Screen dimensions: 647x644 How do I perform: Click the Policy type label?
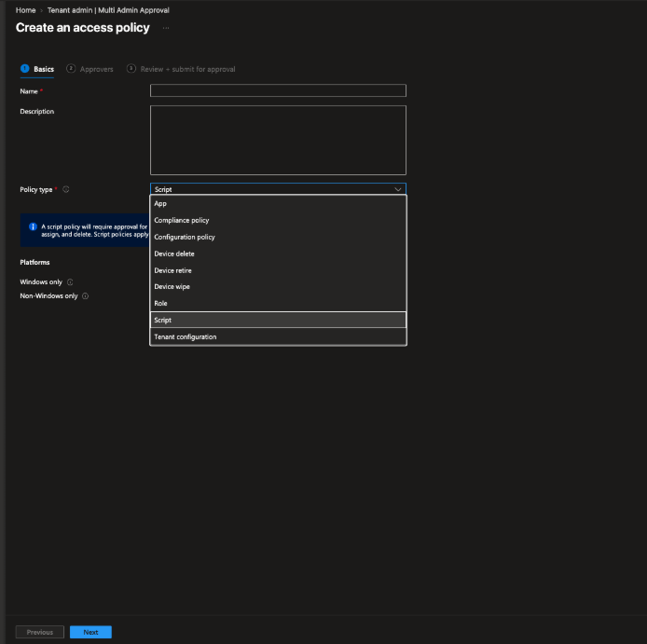click(x=36, y=189)
